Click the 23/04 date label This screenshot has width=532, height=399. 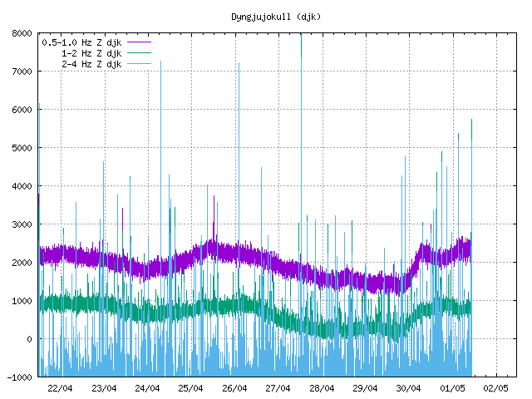pyautogui.click(x=104, y=388)
